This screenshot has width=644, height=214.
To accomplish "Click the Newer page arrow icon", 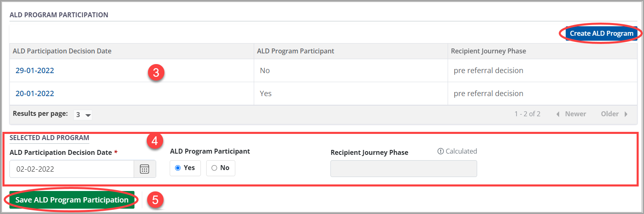I will (558, 114).
